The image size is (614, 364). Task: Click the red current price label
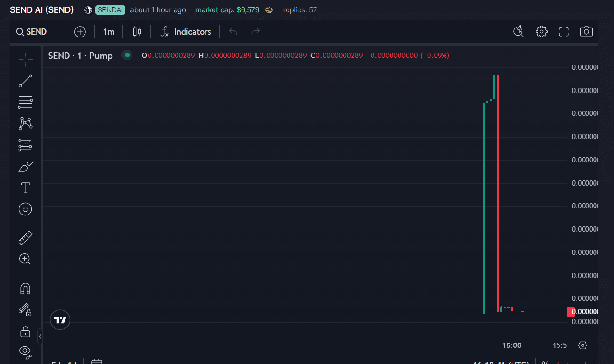(582, 312)
